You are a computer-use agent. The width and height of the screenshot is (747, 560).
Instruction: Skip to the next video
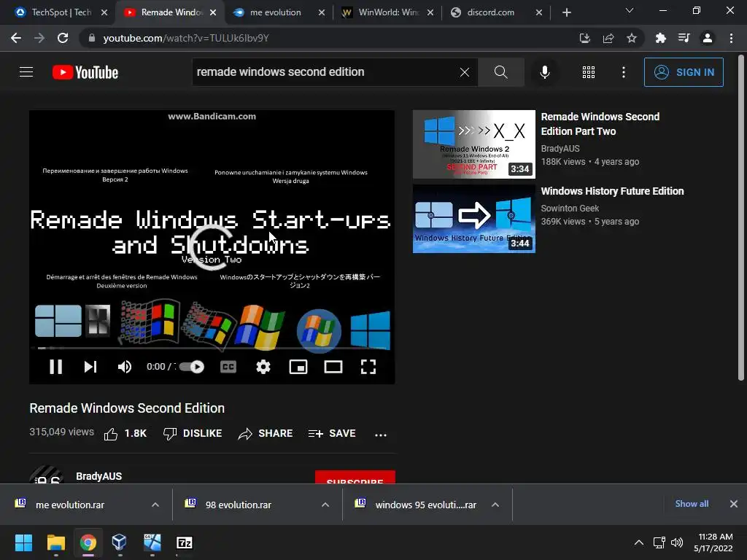(90, 367)
